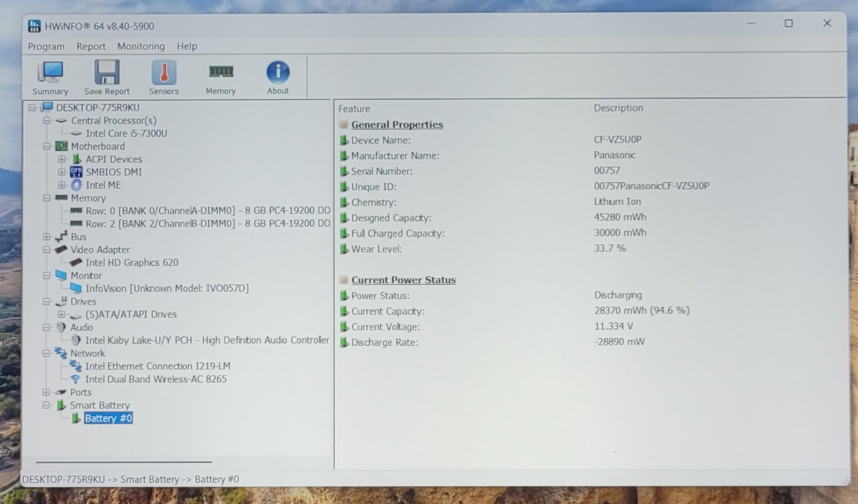The height and width of the screenshot is (504, 858).
Task: Click the Wear Level battery icon
Action: click(x=344, y=249)
